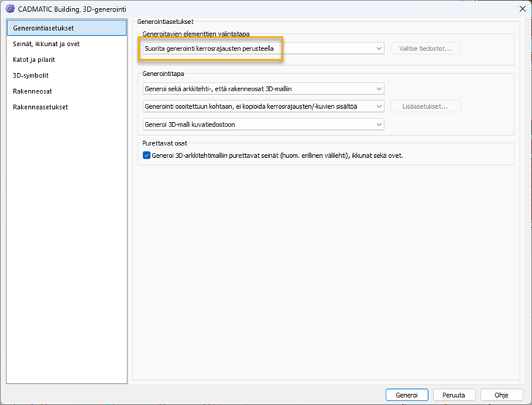Cancel the dialog with Peruuta
This screenshot has width=532, height=405.
click(454, 395)
